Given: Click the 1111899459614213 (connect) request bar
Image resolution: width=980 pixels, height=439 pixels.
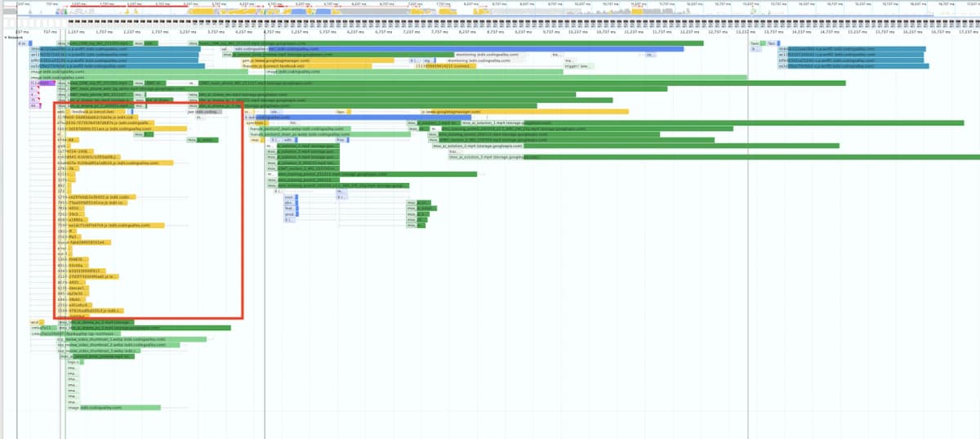Looking at the screenshot, I should [x=441, y=66].
